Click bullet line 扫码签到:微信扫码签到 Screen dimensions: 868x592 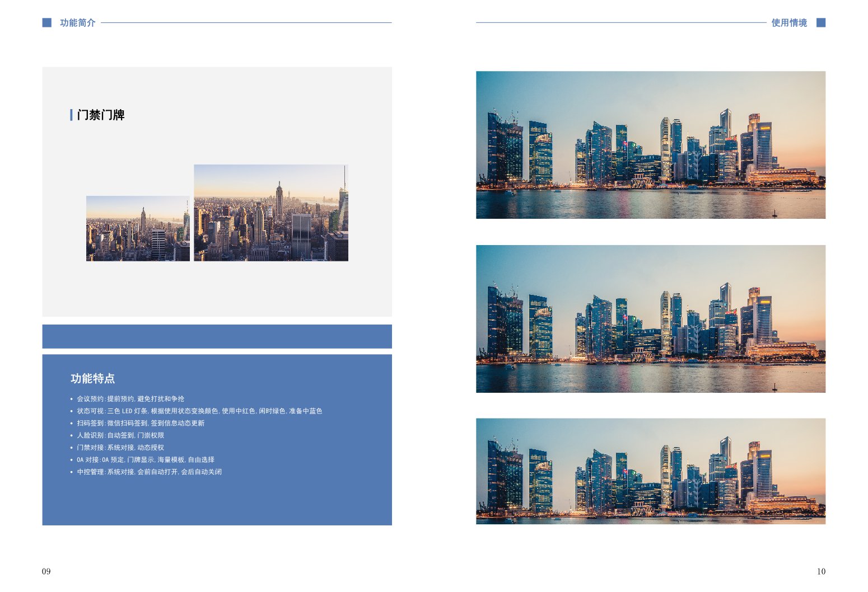click(141, 424)
